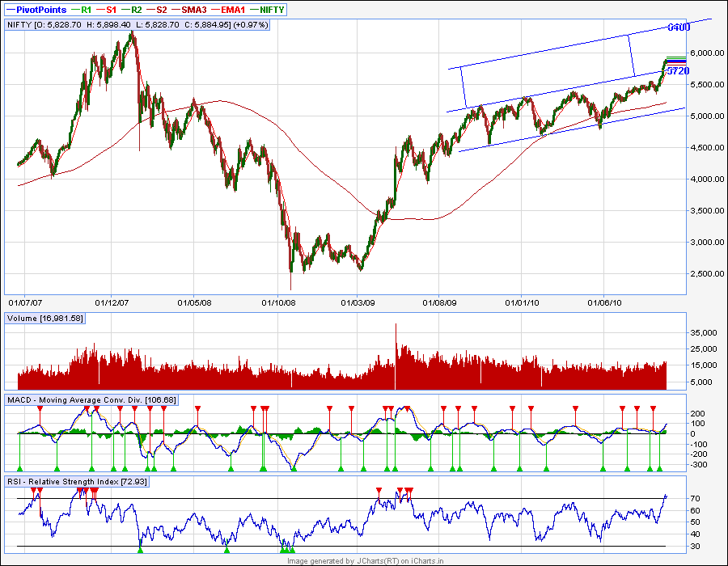Click the 6,000.00 price axis label
728x566 pixels.
[x=707, y=53]
